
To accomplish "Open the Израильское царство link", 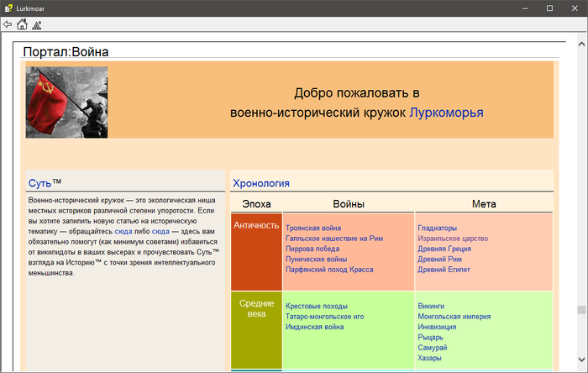I will [x=454, y=238].
